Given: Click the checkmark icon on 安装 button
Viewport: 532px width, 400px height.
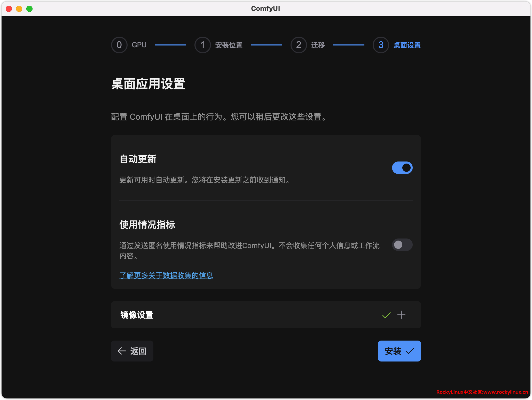Looking at the screenshot, I should 410,351.
